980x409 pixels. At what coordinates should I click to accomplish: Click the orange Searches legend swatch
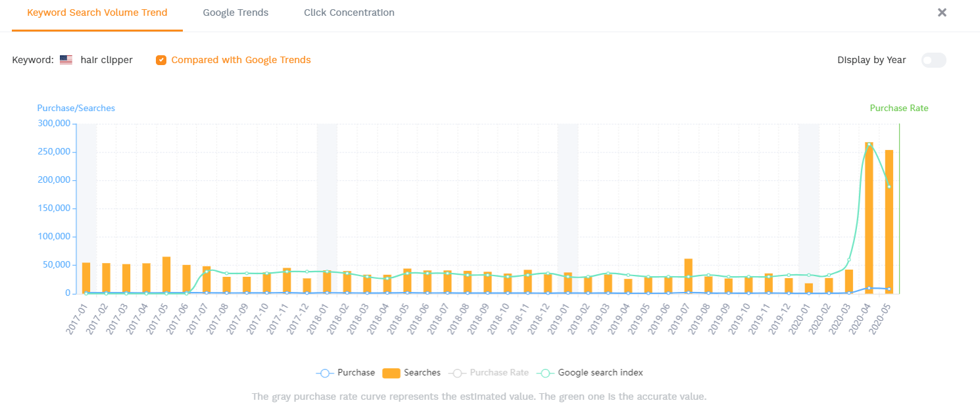pos(391,373)
